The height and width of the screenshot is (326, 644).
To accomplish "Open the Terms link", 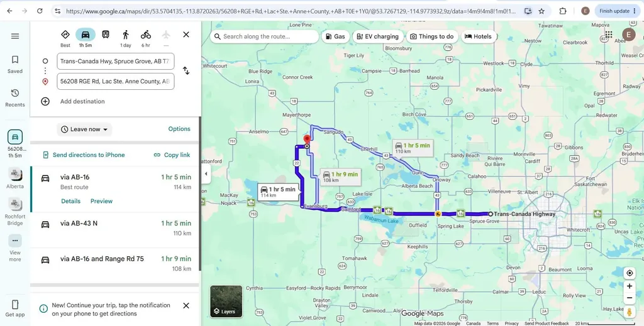I will click(492, 323).
